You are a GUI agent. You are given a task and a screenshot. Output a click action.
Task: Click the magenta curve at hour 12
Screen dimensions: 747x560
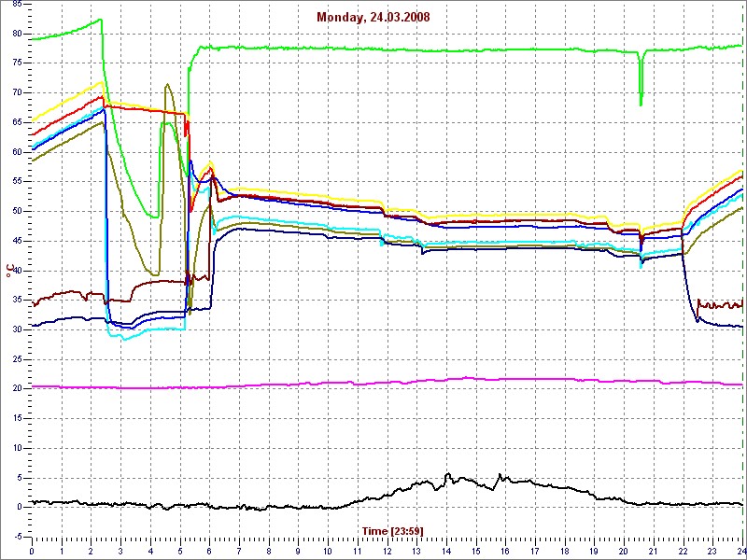tap(387, 382)
